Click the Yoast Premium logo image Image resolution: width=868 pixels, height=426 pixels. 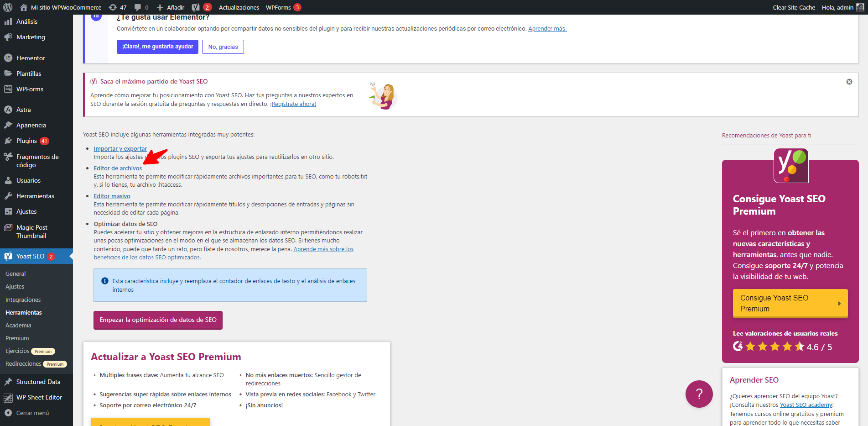pyautogui.click(x=791, y=165)
